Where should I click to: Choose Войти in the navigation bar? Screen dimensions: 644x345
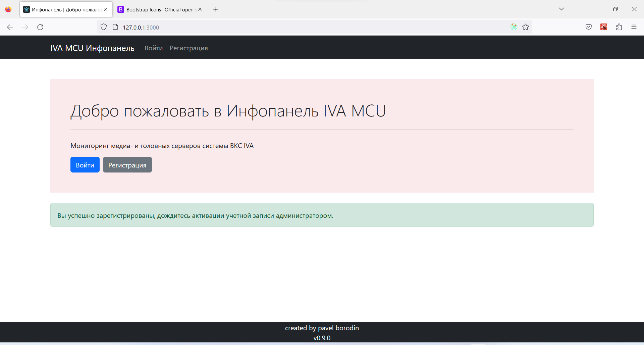click(x=154, y=48)
